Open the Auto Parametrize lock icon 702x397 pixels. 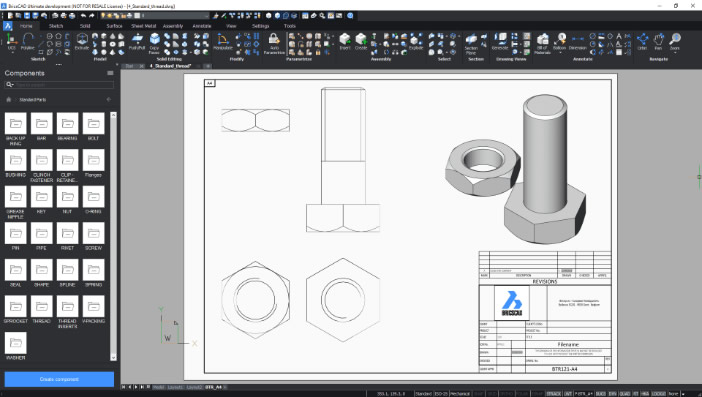tap(274, 43)
